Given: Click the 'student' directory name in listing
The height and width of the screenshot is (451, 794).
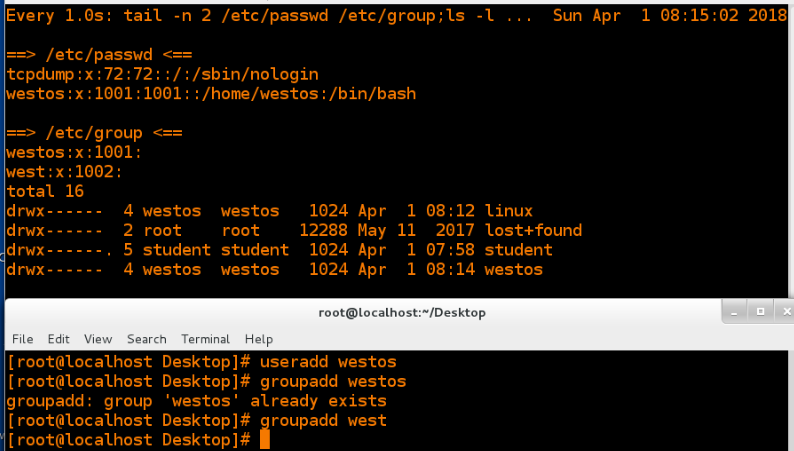Looking at the screenshot, I should tap(519, 250).
